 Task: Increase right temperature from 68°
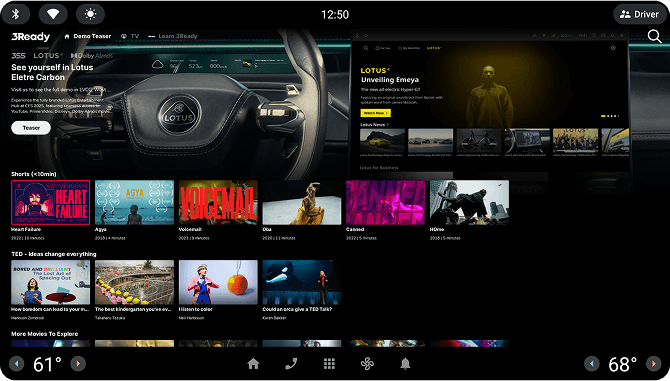point(653,364)
